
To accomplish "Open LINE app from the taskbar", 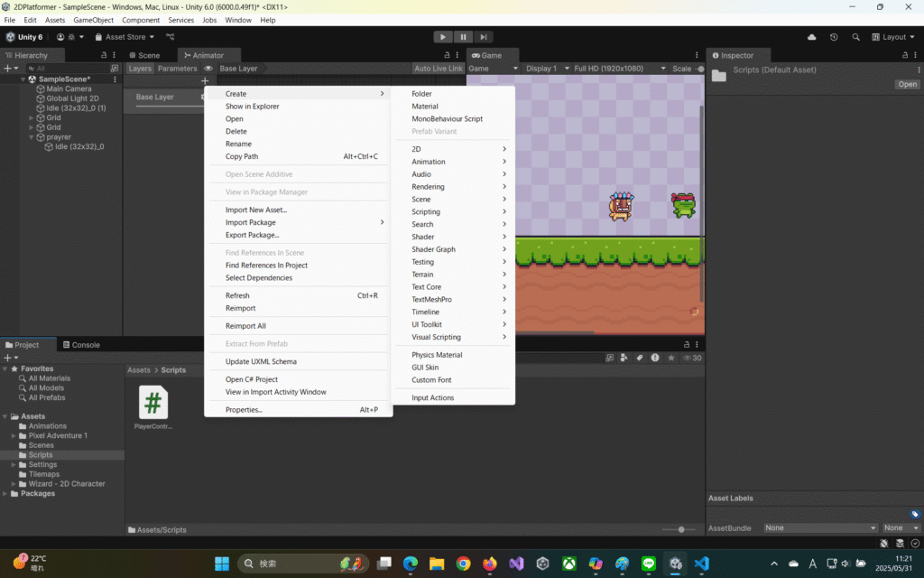I will point(649,564).
